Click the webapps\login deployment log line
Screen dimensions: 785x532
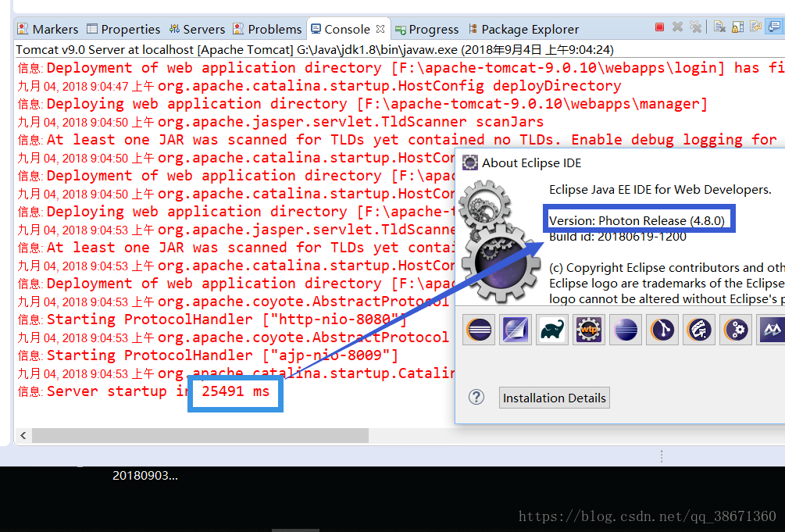401,68
